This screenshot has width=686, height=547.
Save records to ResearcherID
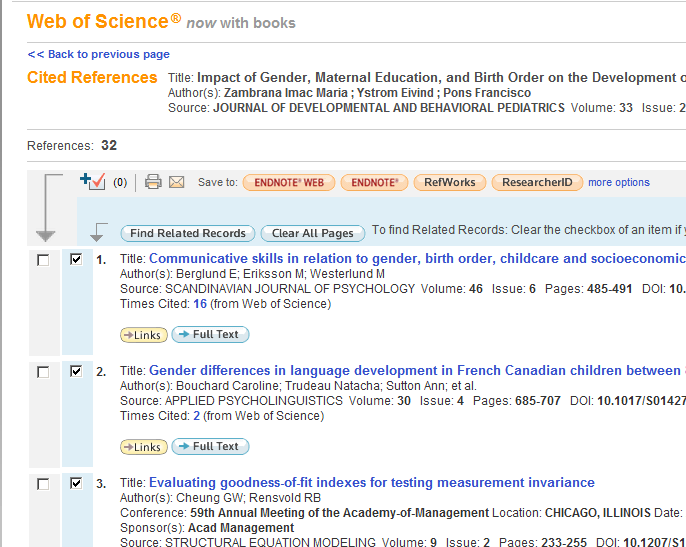click(537, 182)
